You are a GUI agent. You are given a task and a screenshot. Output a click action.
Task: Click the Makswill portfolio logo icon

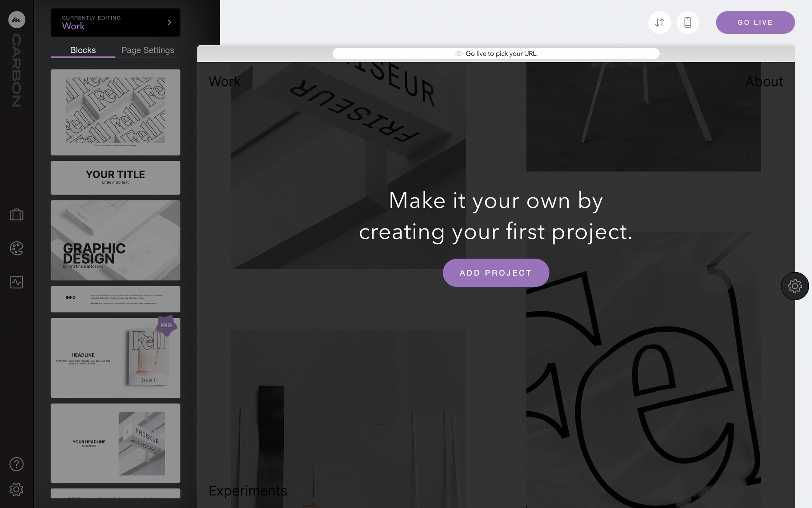point(16,20)
